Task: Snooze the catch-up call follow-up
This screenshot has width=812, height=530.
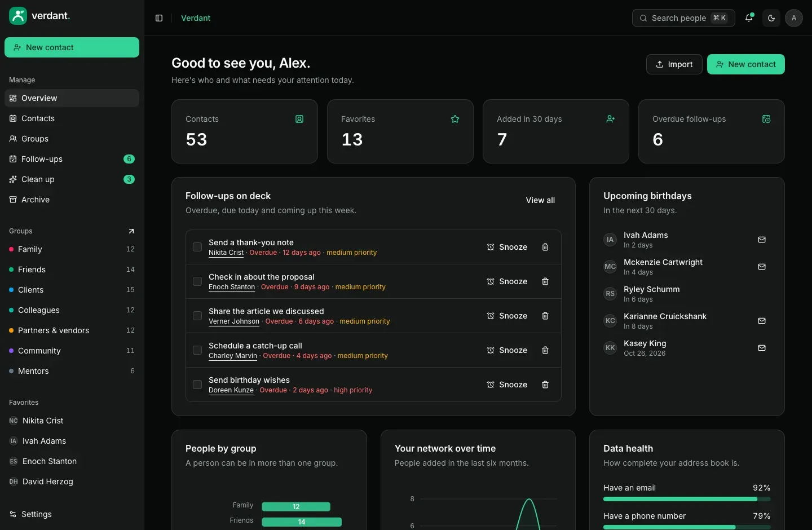Action: tap(507, 350)
